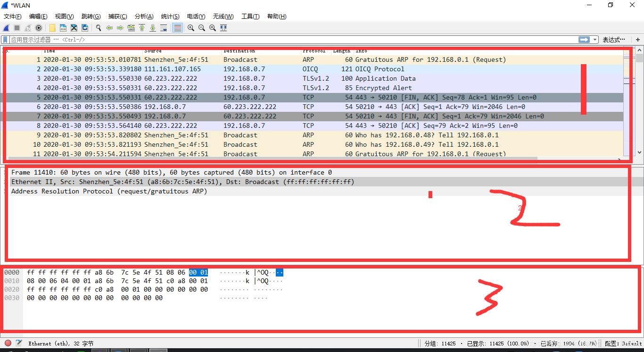Open a saved capture file
This screenshot has width=644, height=352.
pyautogui.click(x=52, y=28)
